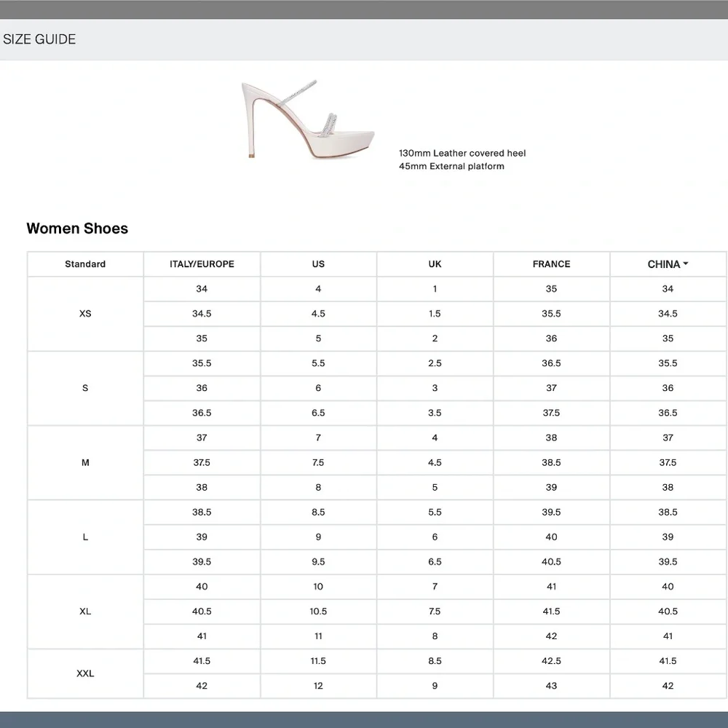Click France size 38.5 cell
Image resolution: width=728 pixels, height=728 pixels.
pos(552,462)
